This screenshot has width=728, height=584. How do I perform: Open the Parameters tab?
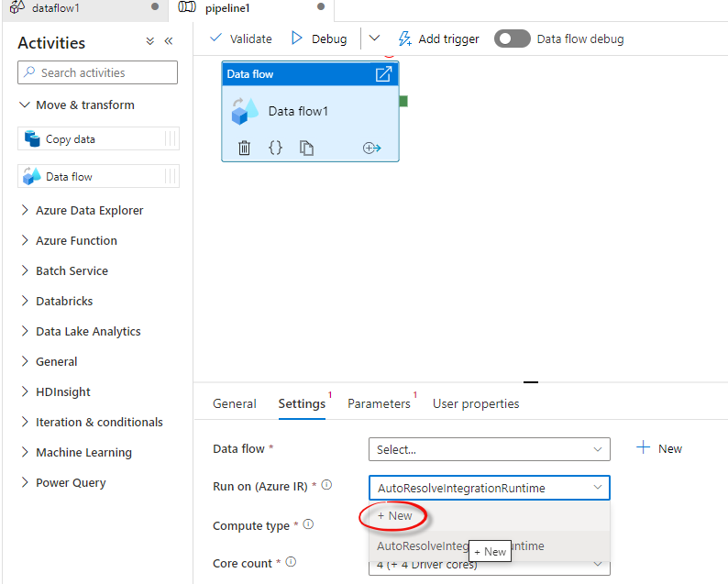[x=379, y=403]
